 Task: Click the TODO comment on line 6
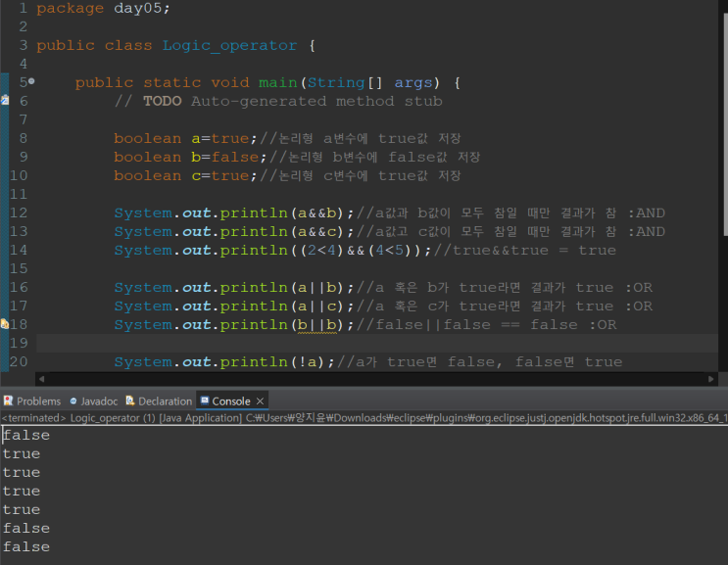tap(278, 101)
